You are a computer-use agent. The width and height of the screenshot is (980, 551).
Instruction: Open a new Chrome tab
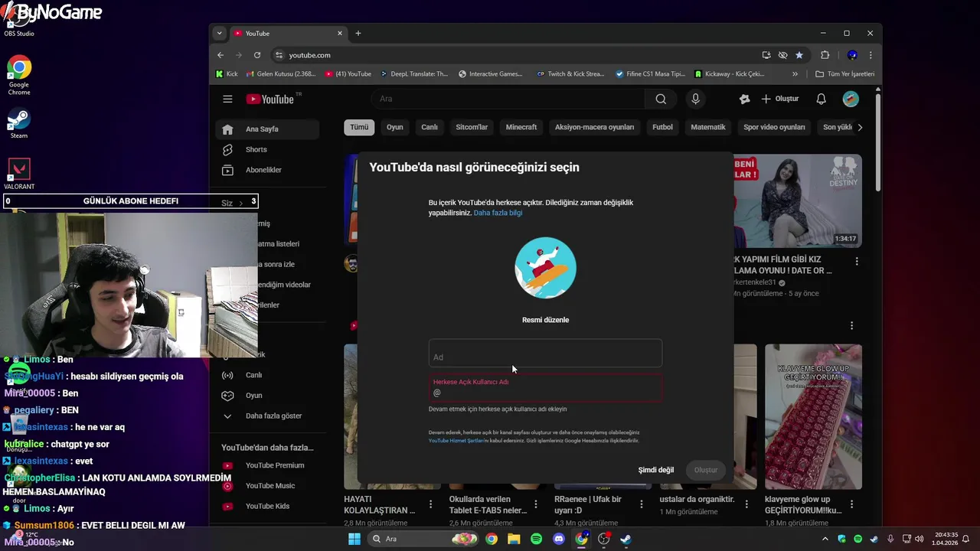pos(358,33)
